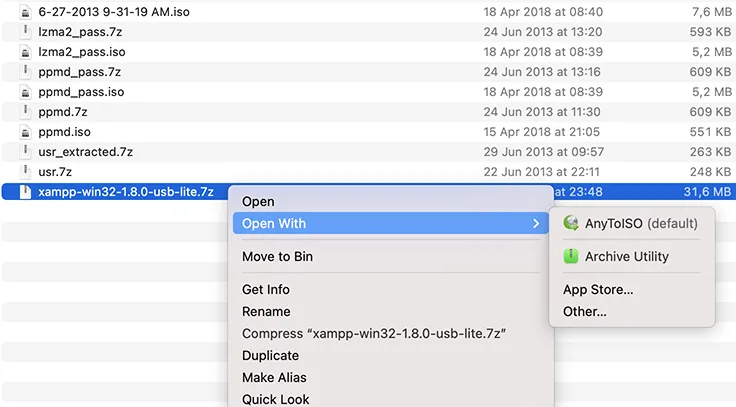Click the usr.7z archive icon

[x=25, y=172]
